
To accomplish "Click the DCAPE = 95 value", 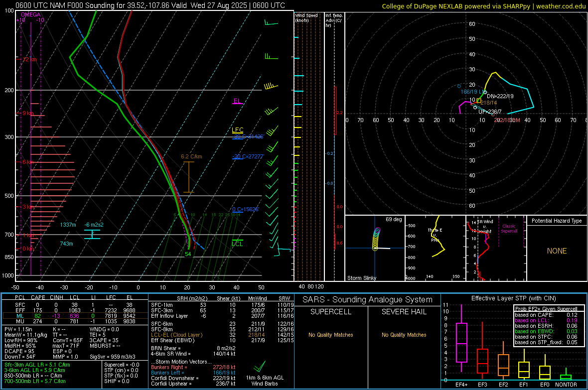I will [x=19, y=351].
